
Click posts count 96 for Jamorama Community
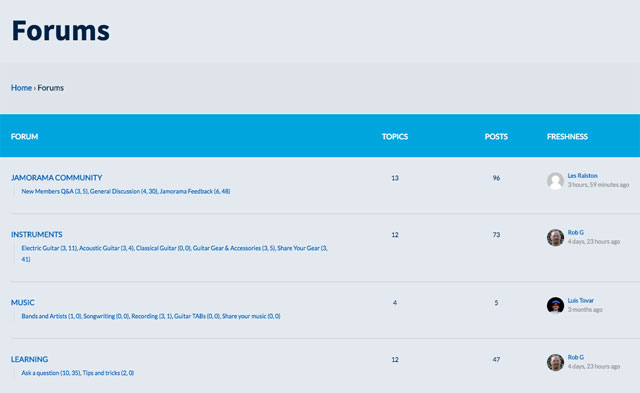click(x=496, y=178)
